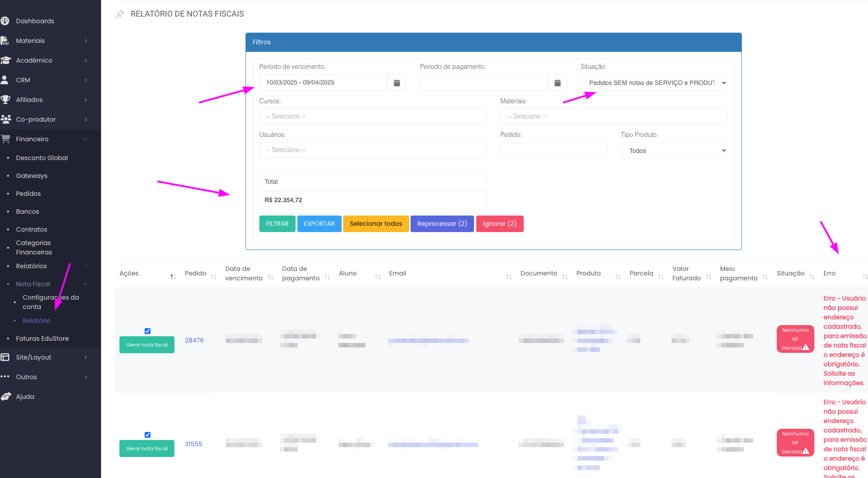Click the Dashboards gauge icon in sidebar
Screen dimensions: 868x478
[5, 21]
